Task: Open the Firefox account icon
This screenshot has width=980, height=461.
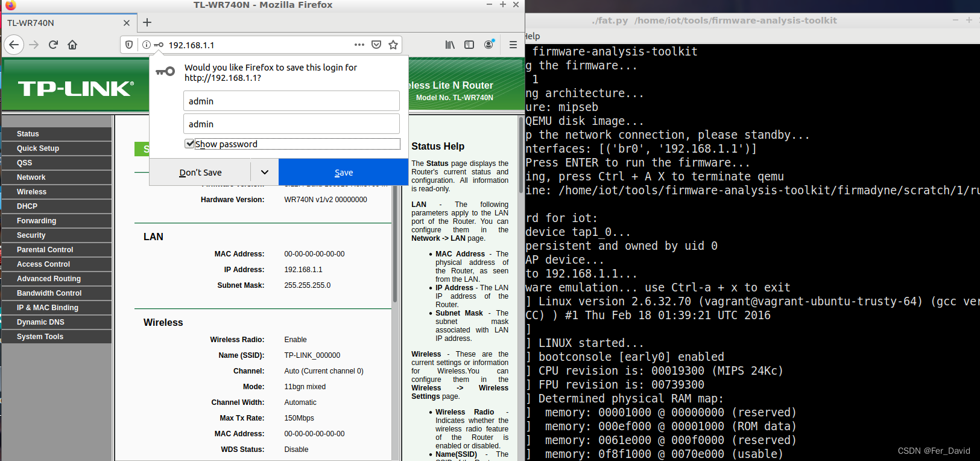Action: click(x=489, y=45)
